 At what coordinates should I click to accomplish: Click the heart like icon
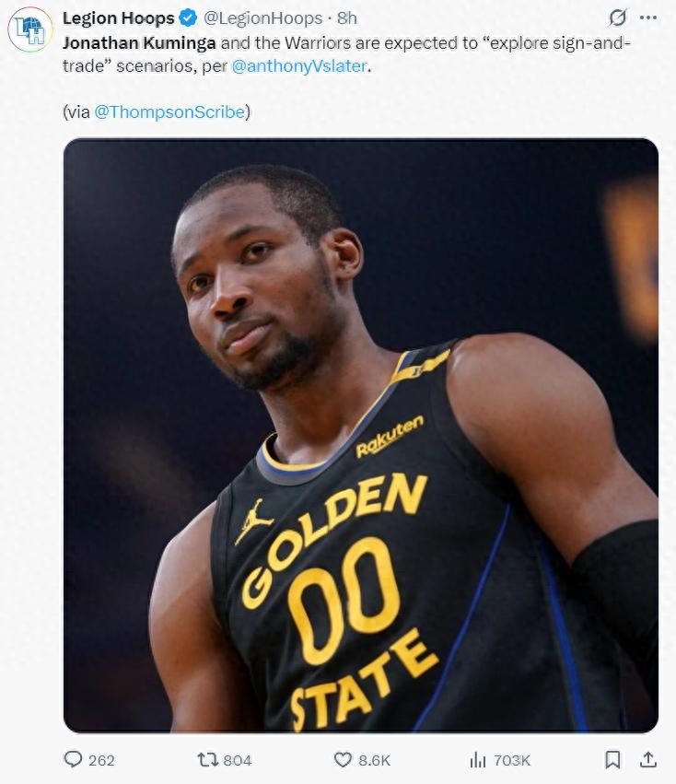343,759
